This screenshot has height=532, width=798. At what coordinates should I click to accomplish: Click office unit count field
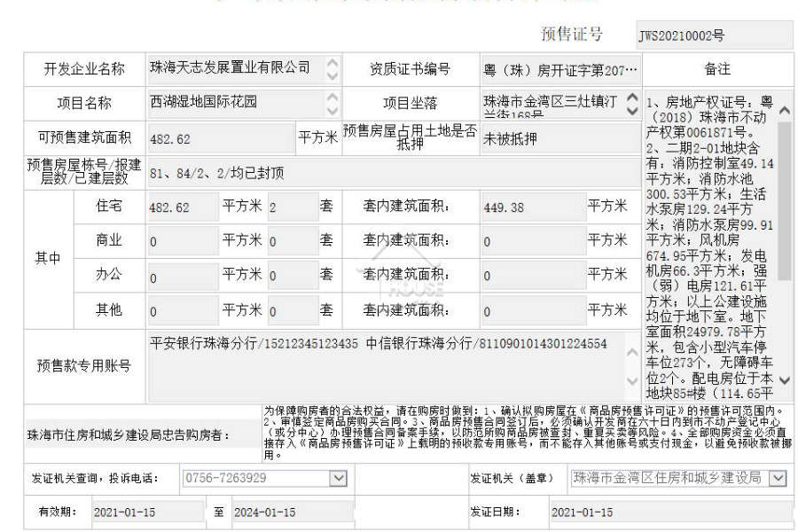(x=293, y=277)
